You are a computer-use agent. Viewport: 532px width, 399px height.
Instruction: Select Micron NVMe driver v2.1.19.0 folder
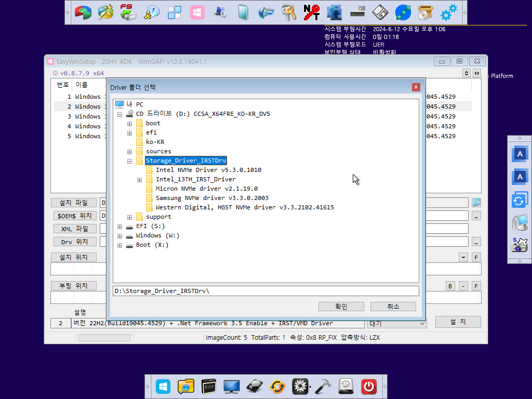[x=206, y=189]
